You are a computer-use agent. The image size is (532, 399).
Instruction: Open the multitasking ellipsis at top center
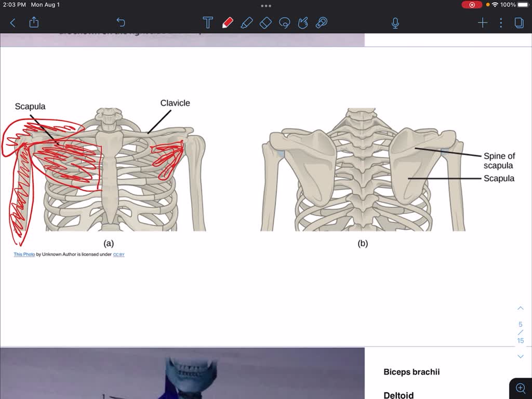click(266, 6)
